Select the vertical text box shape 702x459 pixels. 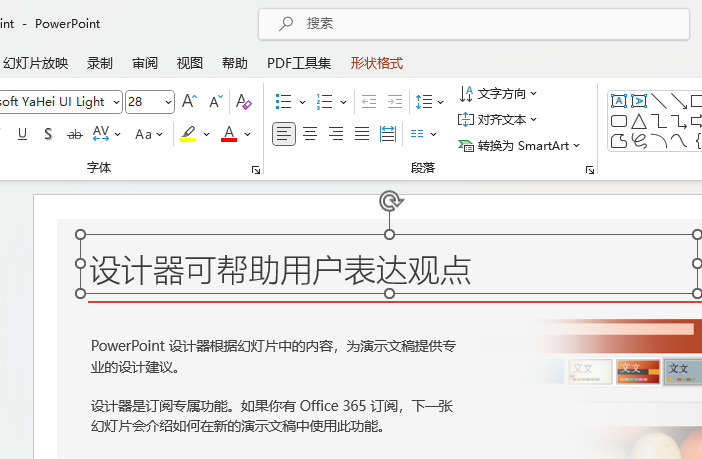point(639,101)
